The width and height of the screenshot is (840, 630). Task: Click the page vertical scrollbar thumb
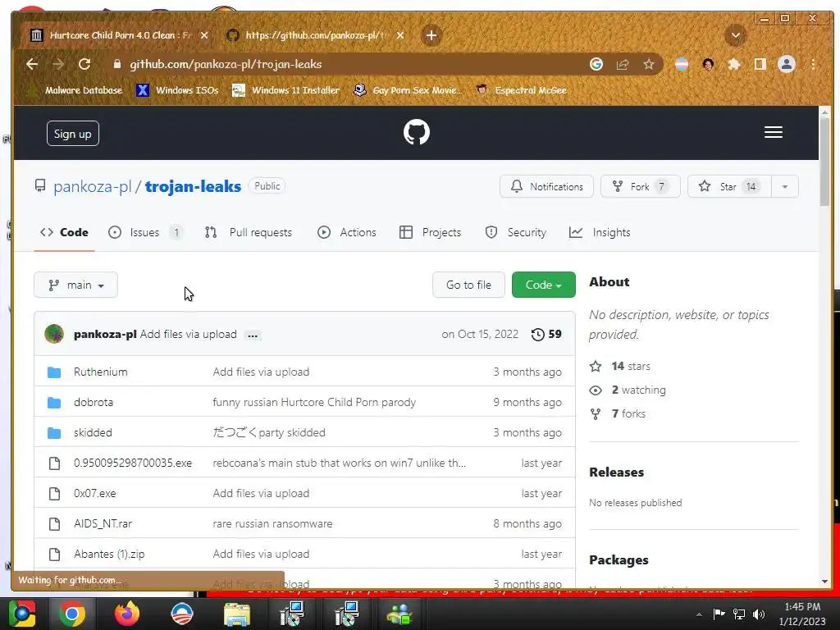pyautogui.click(x=824, y=161)
